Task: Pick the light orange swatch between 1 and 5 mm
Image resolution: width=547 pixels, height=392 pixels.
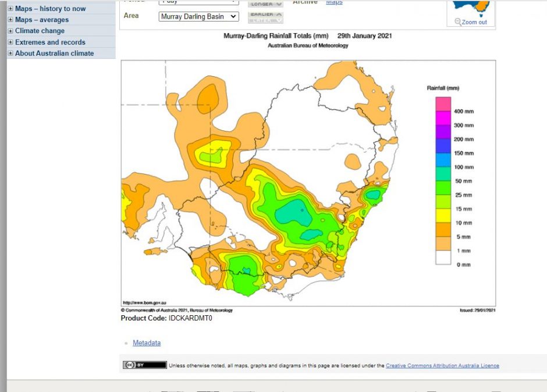Action: (x=443, y=244)
